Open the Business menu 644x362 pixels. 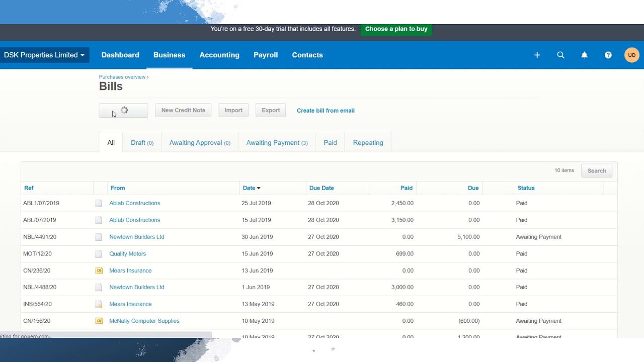coord(169,55)
